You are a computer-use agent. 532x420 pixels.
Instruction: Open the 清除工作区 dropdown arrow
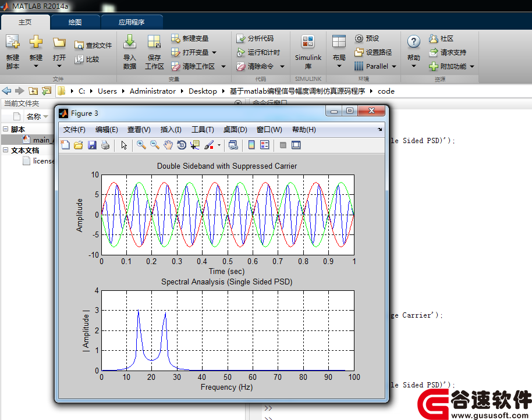click(224, 66)
